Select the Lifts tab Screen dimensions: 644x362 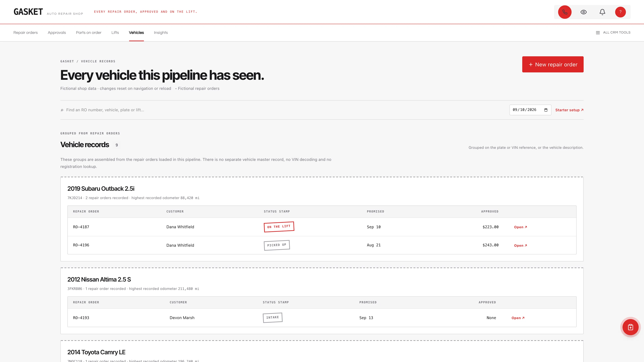(115, 33)
